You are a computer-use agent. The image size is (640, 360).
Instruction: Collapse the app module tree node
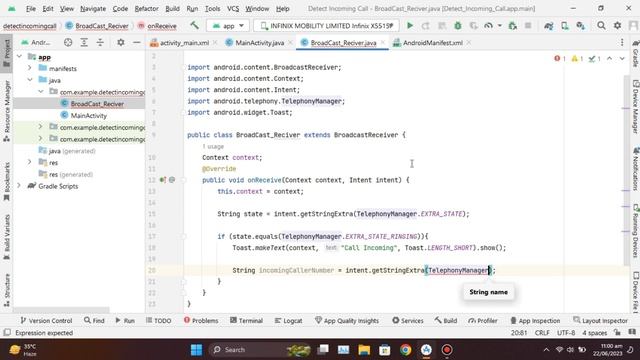point(19,57)
